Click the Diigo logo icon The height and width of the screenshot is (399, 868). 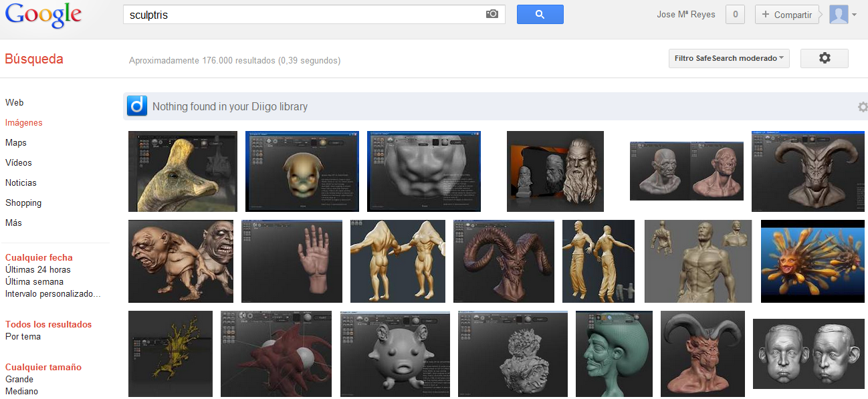[x=137, y=106]
